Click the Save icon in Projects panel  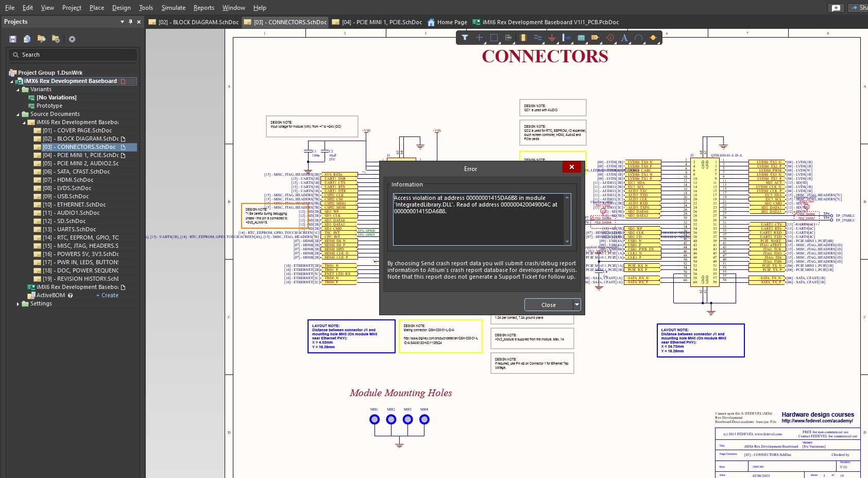tap(13, 39)
